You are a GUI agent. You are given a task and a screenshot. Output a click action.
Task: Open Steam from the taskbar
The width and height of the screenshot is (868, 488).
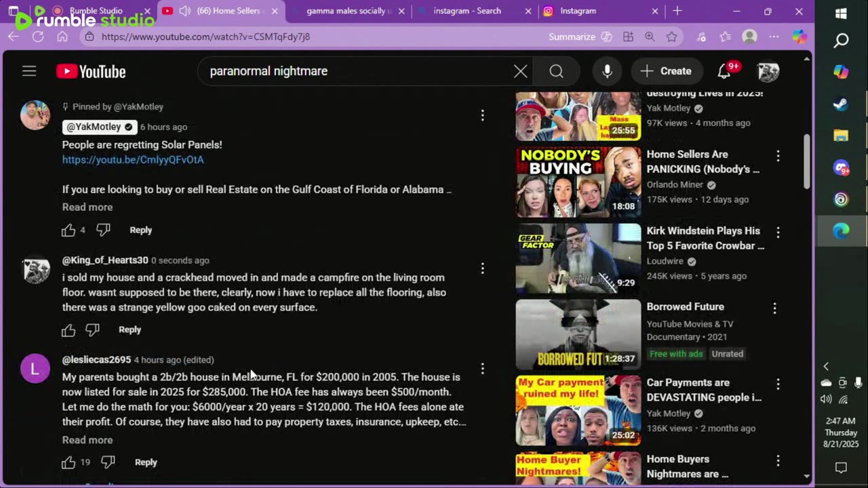click(841, 104)
